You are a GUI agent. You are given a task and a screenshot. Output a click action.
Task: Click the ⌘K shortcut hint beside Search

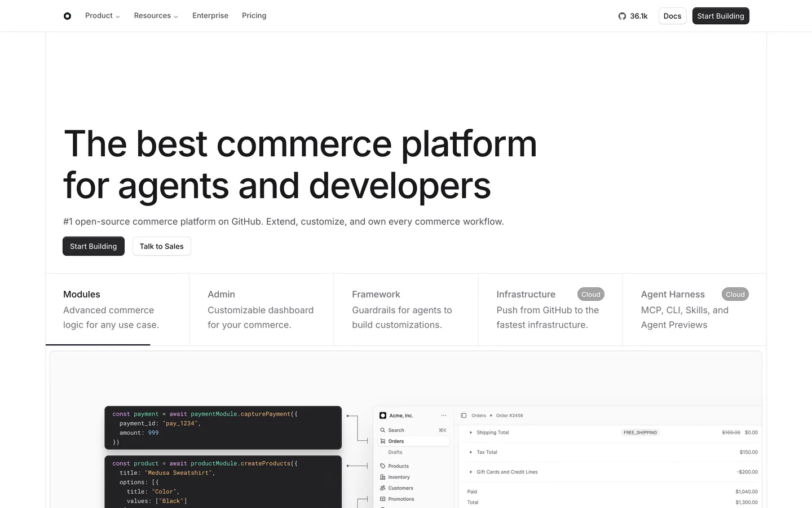[x=443, y=430]
